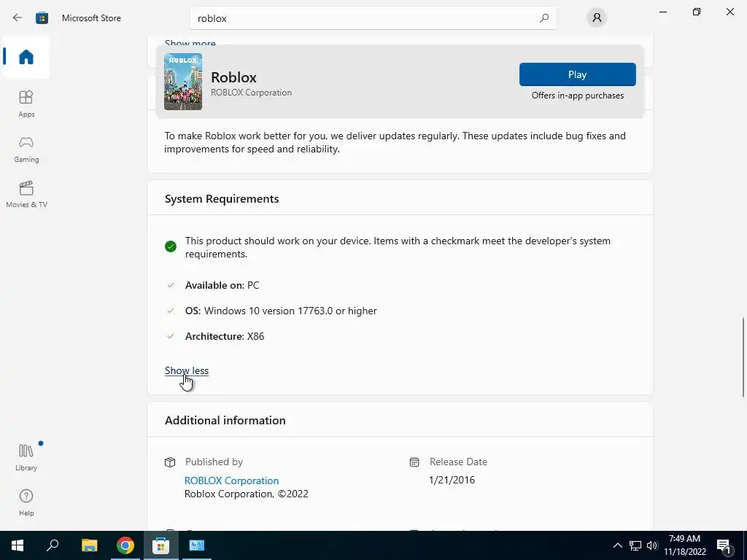Click the Play button for Roblox

pos(578,74)
